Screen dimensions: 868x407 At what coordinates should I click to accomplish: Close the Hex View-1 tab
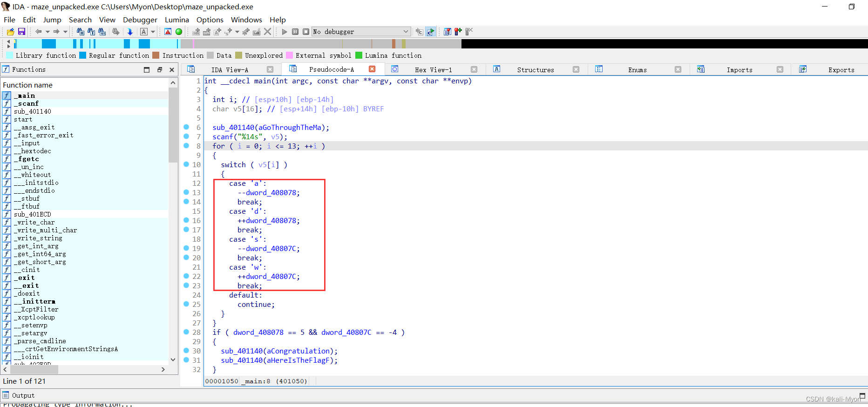tap(474, 69)
